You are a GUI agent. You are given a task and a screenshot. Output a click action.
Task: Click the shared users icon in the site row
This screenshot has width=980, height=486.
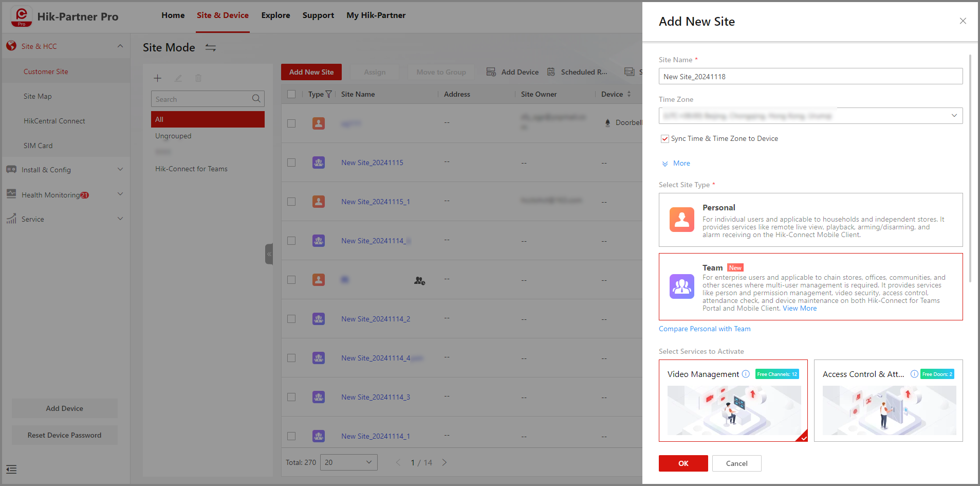tap(420, 280)
